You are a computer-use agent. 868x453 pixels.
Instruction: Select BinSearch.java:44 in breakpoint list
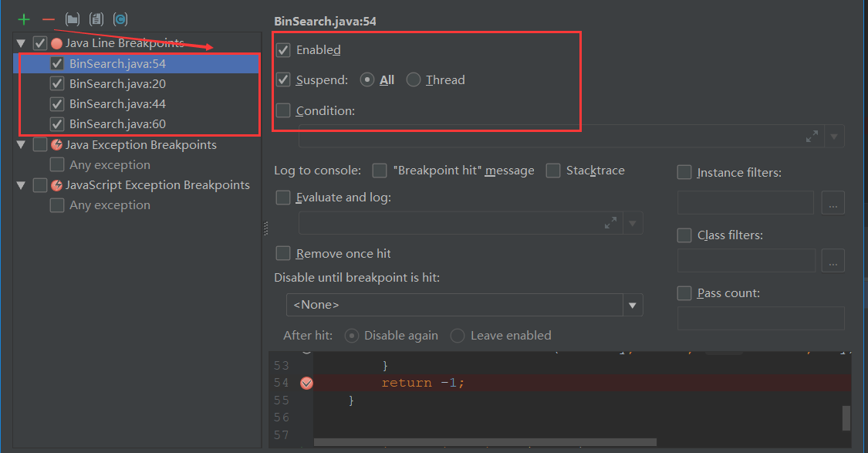(117, 104)
